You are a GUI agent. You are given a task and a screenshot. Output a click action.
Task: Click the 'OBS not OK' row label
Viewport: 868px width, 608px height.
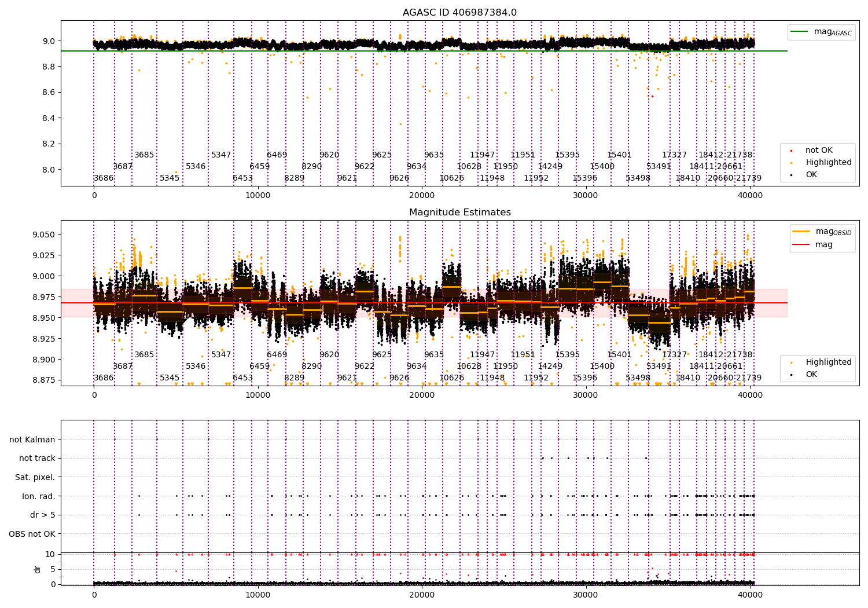32,534
